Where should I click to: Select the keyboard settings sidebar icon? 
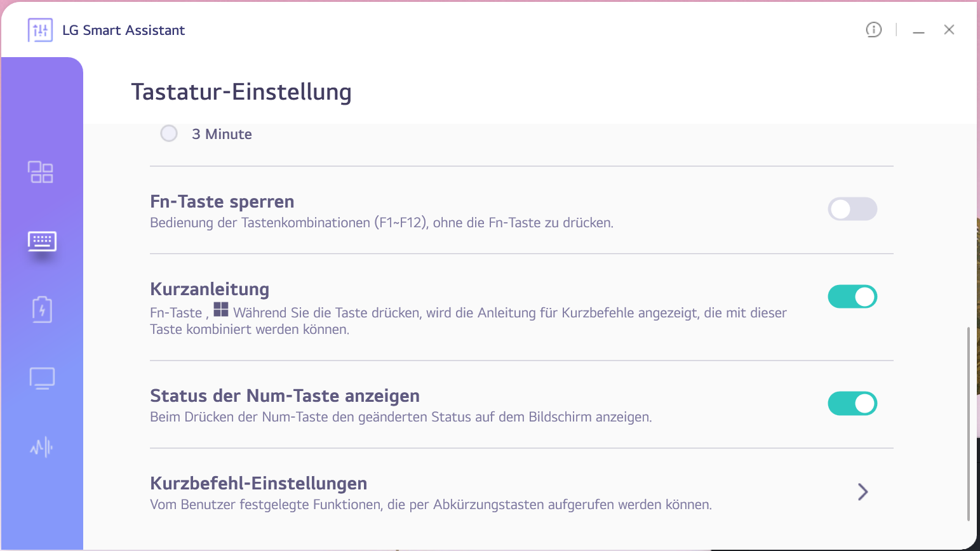[x=42, y=241]
